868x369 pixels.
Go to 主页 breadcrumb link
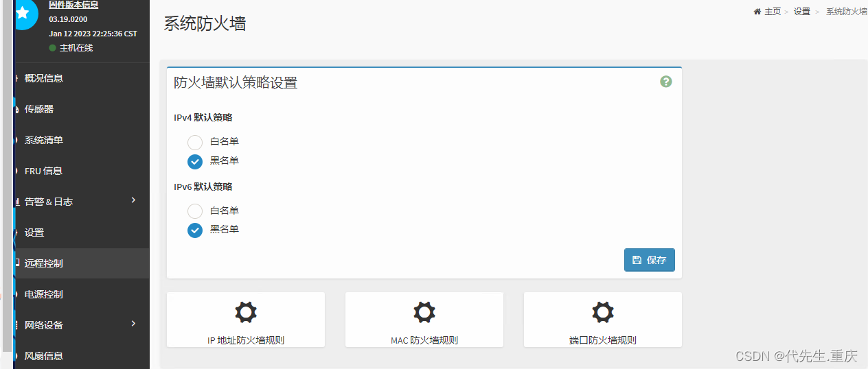(x=773, y=12)
